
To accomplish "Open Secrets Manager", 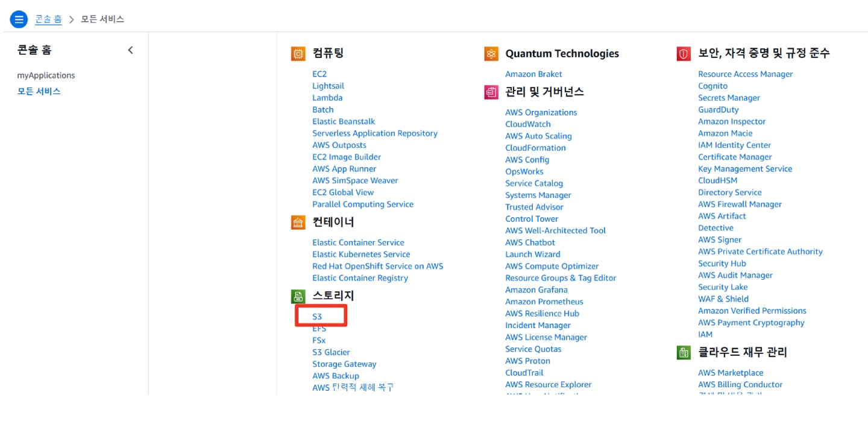I will [729, 98].
